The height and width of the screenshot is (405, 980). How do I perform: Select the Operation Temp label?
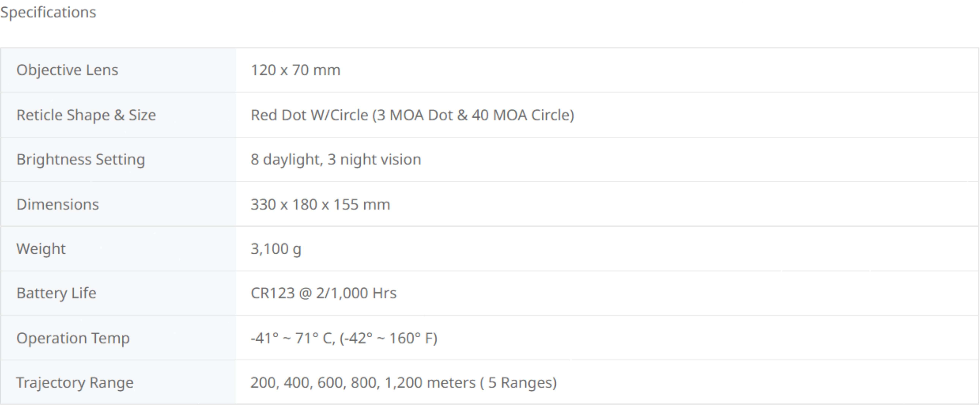[x=73, y=338]
